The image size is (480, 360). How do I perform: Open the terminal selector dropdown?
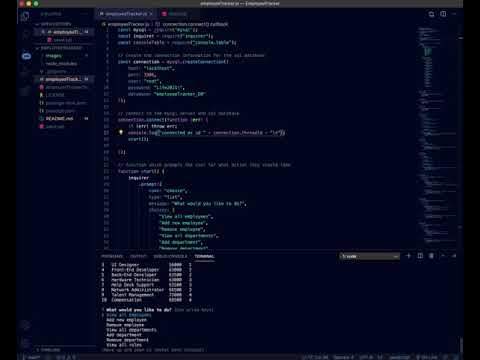pos(369,256)
